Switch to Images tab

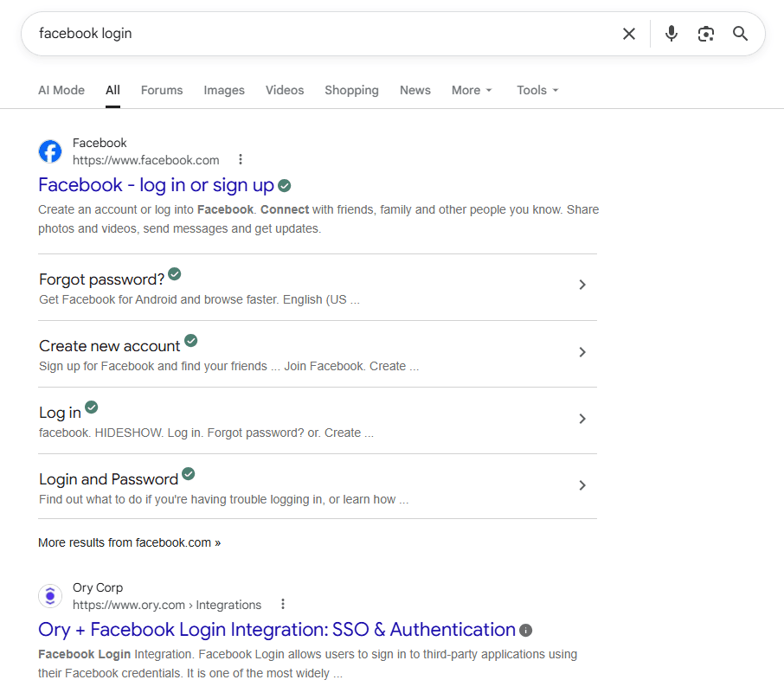tap(224, 90)
